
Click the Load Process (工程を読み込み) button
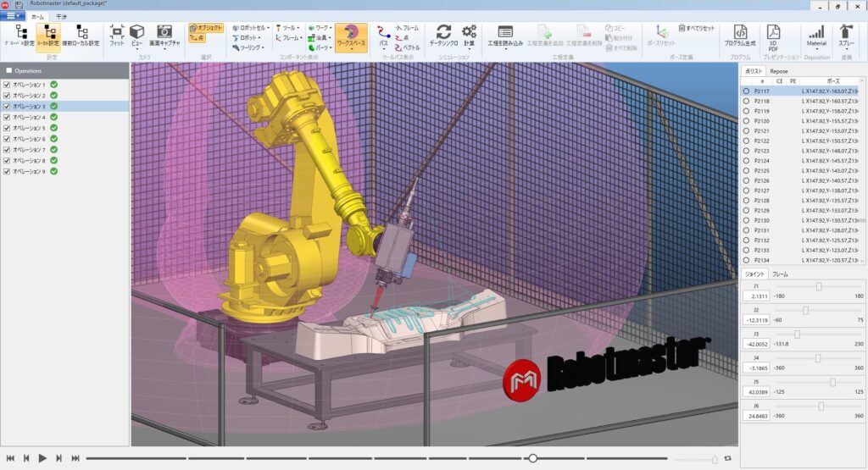(505, 36)
